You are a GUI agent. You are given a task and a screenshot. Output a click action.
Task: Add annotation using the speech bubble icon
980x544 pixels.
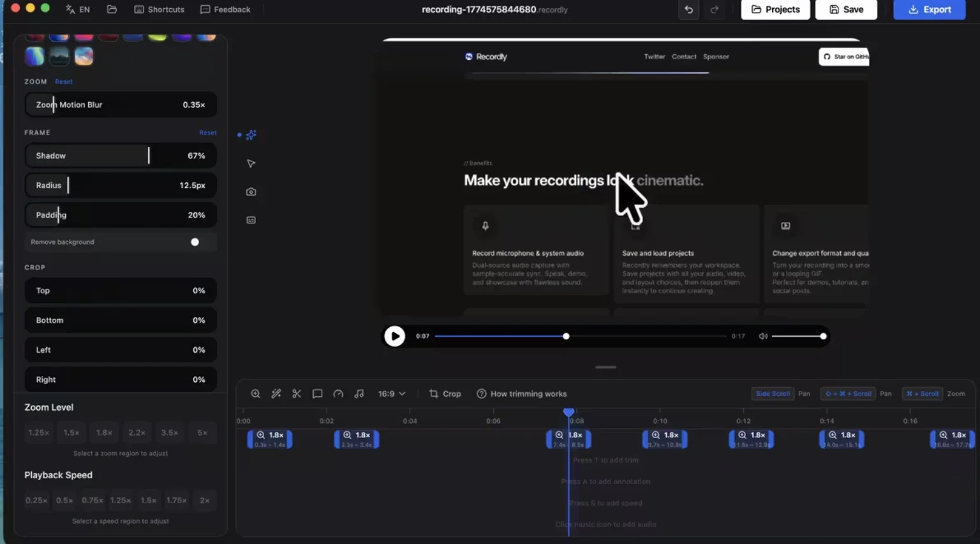point(317,393)
